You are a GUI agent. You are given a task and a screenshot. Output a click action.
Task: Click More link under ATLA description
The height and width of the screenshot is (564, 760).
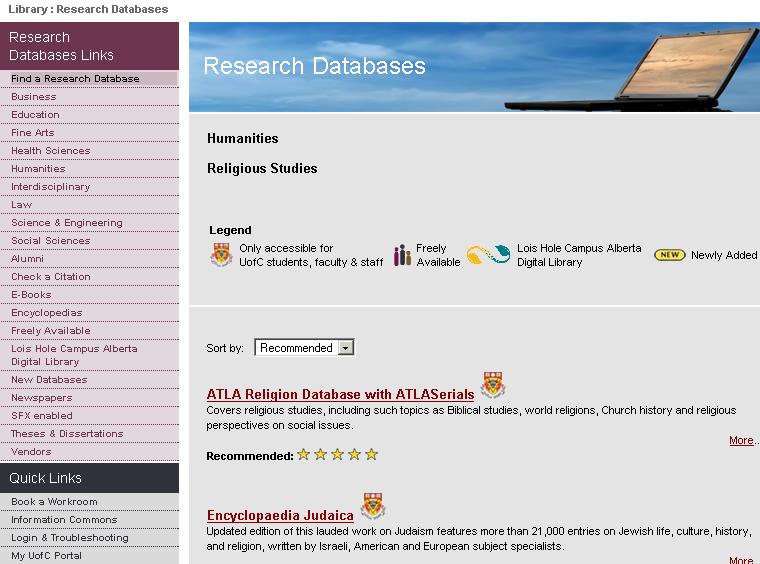coord(741,440)
